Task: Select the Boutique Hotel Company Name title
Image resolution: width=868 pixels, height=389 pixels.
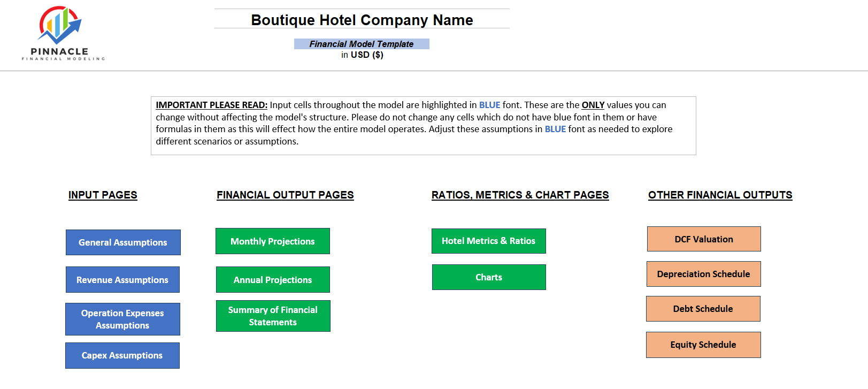Action: (362, 20)
